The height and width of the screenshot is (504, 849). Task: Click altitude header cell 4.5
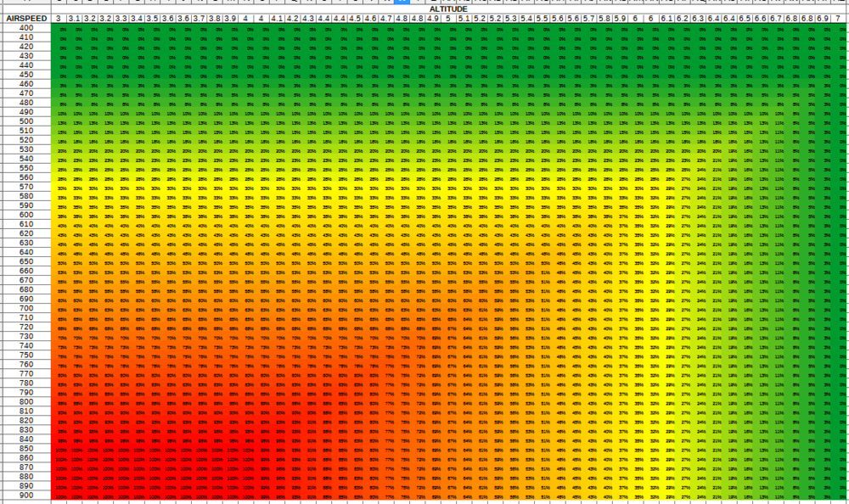(x=355, y=19)
